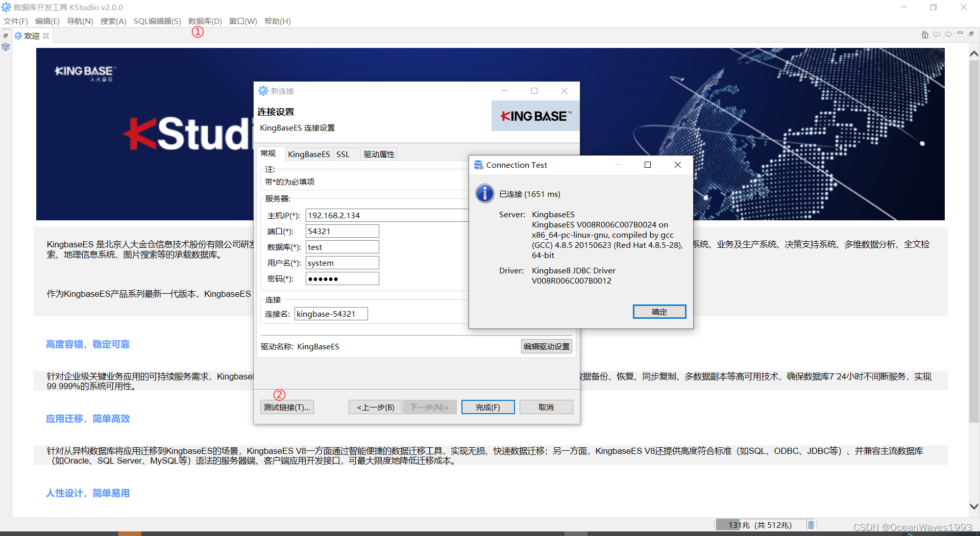This screenshot has height=536, width=980.
Task: Open the SQL编辑器(S) menu
Action: click(x=157, y=21)
